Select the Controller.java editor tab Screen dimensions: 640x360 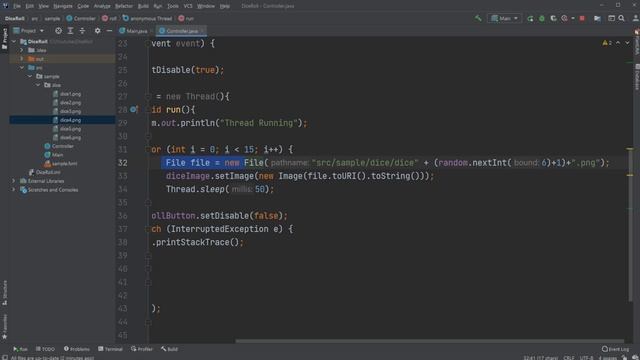(180, 31)
